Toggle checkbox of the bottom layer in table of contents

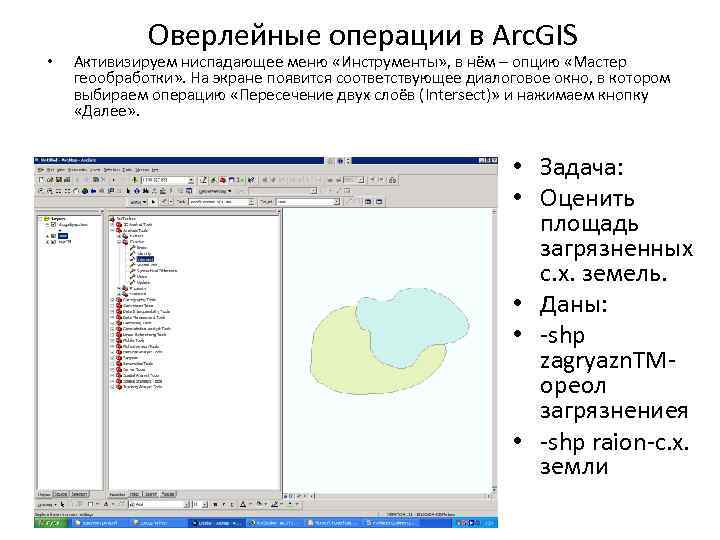52,242
